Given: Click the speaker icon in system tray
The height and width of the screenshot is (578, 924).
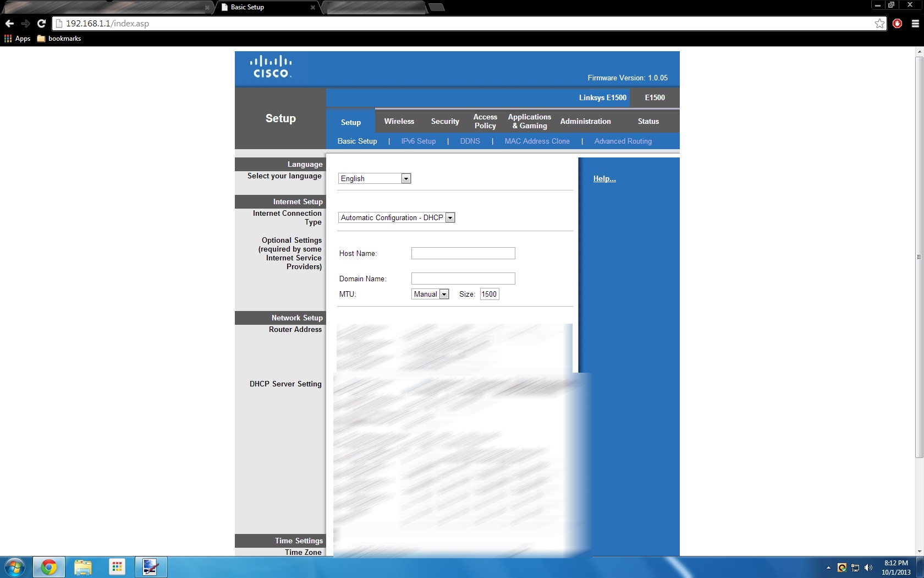Looking at the screenshot, I should click(x=869, y=569).
